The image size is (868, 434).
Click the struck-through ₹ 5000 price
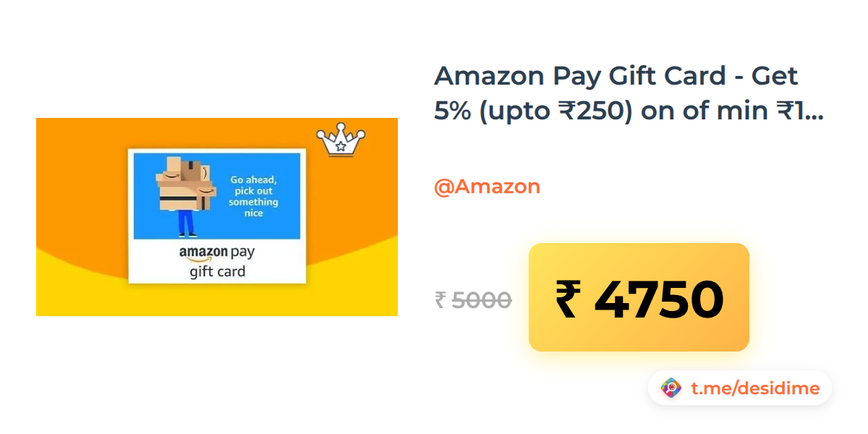coord(473,299)
